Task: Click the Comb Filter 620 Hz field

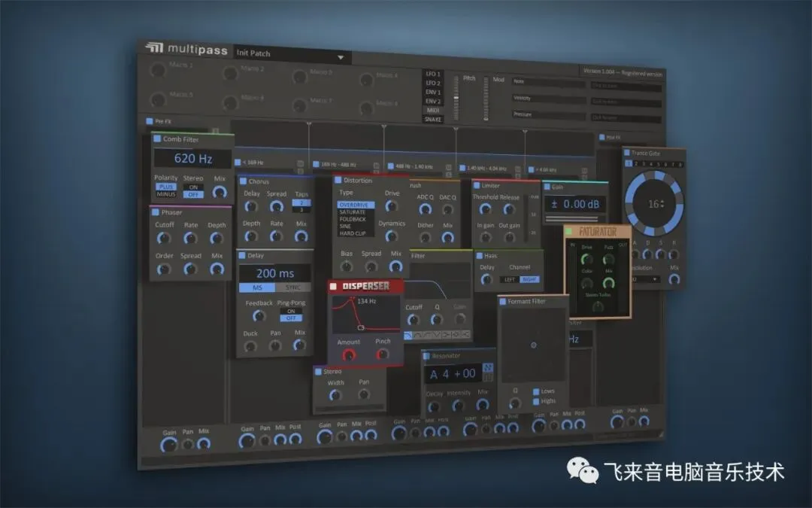Action: (192, 158)
